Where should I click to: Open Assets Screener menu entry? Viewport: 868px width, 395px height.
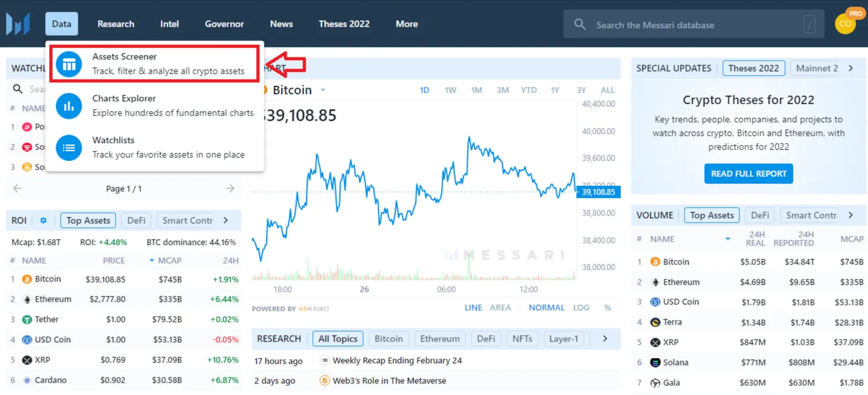[x=155, y=64]
